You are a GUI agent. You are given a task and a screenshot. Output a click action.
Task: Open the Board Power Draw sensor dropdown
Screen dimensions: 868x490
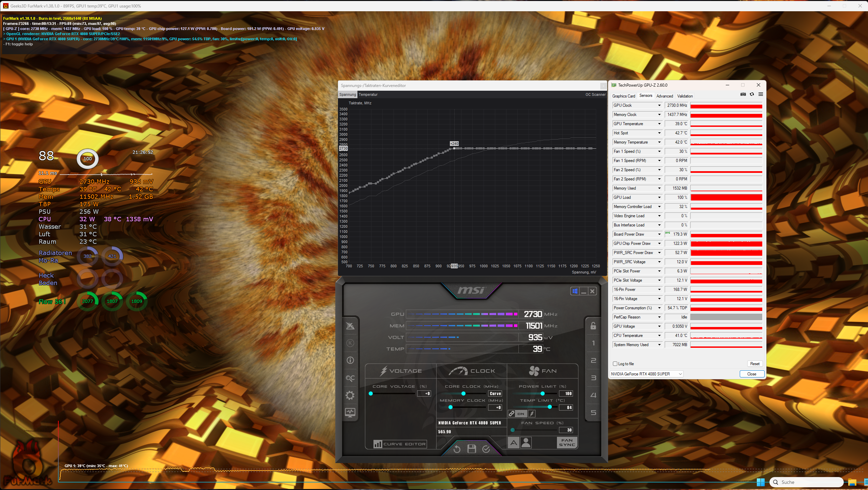(x=659, y=234)
